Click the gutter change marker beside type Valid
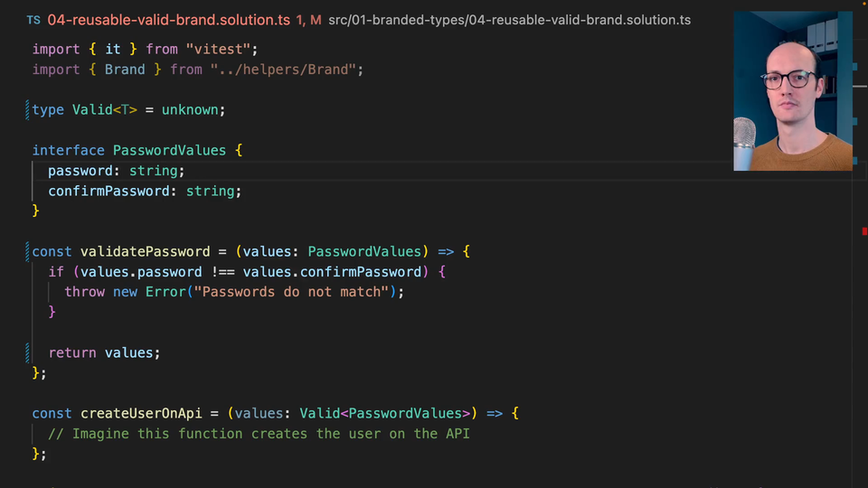Image resolution: width=868 pixels, height=488 pixels. [29, 109]
